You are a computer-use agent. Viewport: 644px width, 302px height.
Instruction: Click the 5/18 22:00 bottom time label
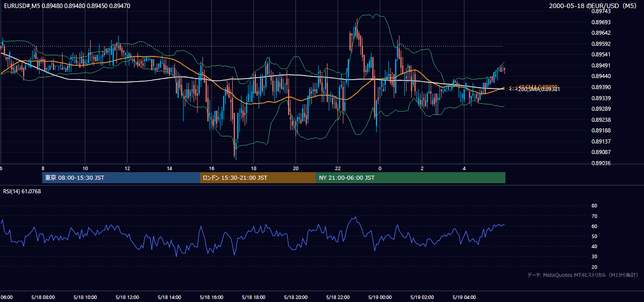pyautogui.click(x=338, y=297)
